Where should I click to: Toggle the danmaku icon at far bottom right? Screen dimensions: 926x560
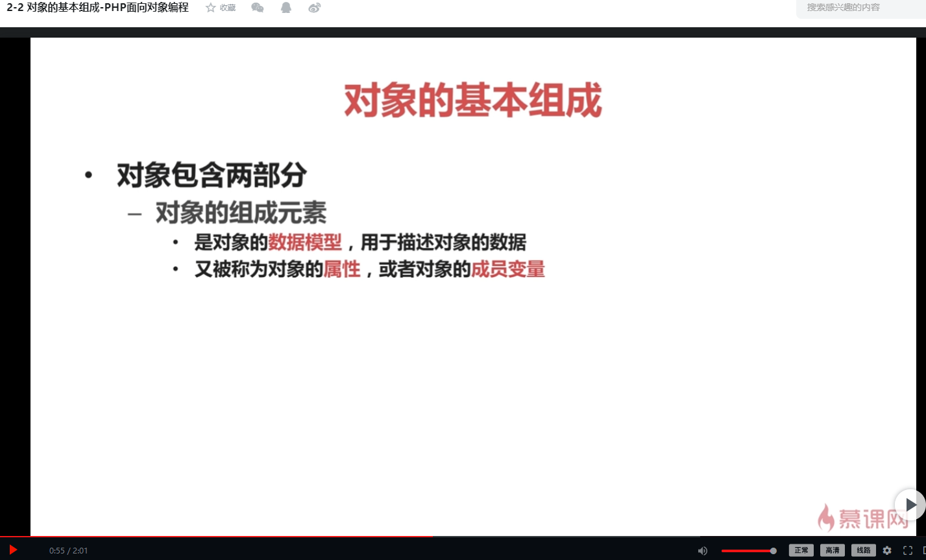(923, 550)
